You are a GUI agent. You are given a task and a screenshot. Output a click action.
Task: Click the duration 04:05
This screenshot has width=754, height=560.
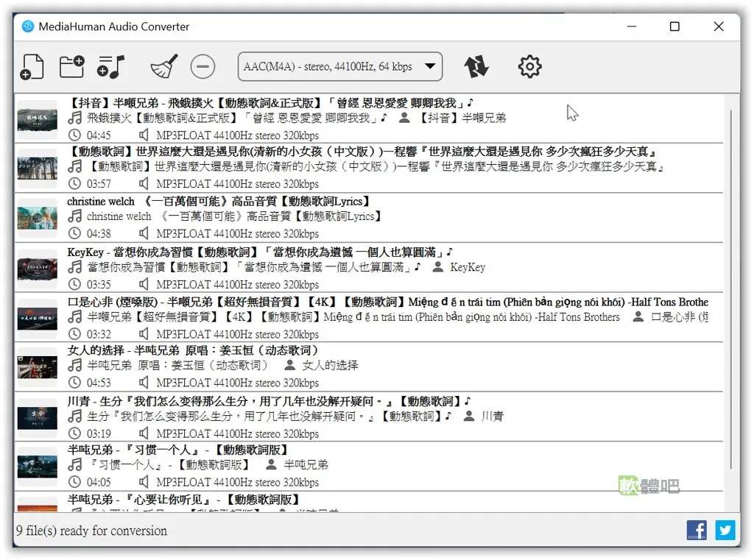coord(99,482)
